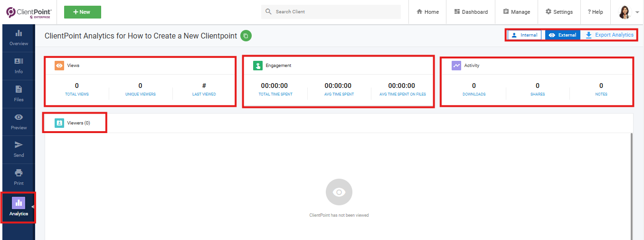Select Analytics in the sidebar
Screen dimensions: 644x240
point(19,207)
